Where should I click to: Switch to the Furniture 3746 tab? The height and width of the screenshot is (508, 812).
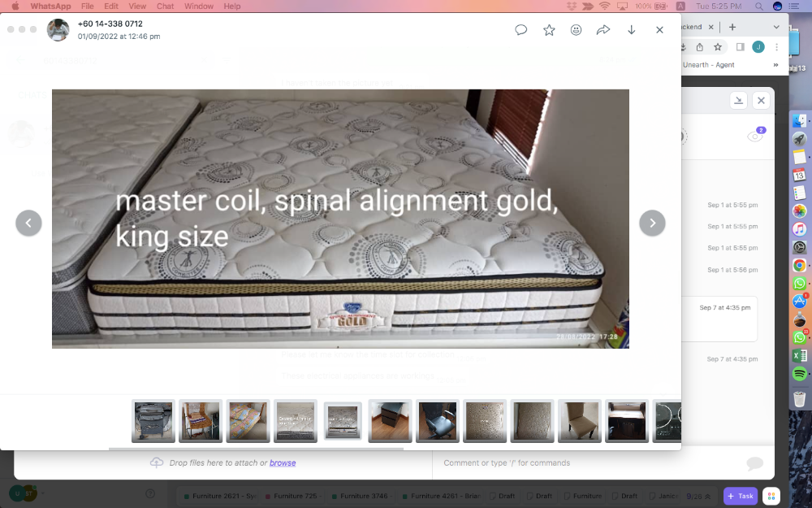point(361,496)
